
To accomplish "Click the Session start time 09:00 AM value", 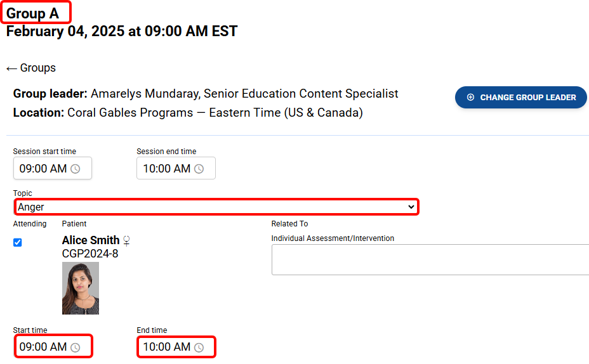I will (x=43, y=169).
